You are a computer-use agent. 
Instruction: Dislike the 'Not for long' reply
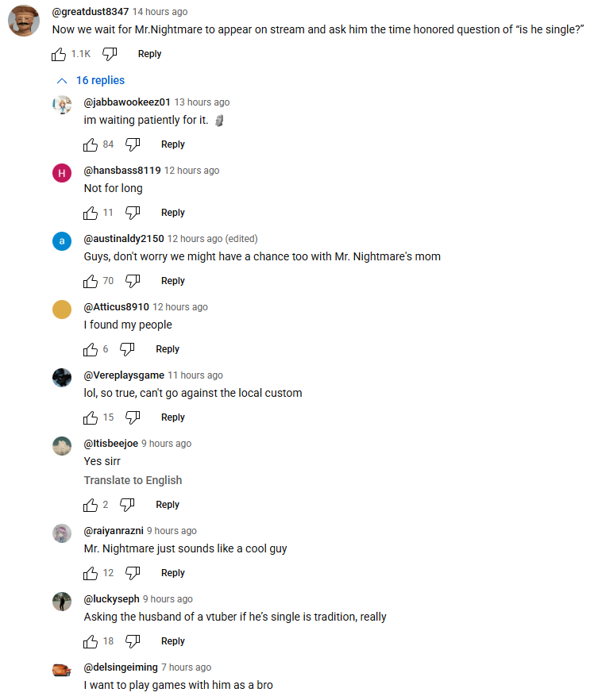click(x=133, y=213)
